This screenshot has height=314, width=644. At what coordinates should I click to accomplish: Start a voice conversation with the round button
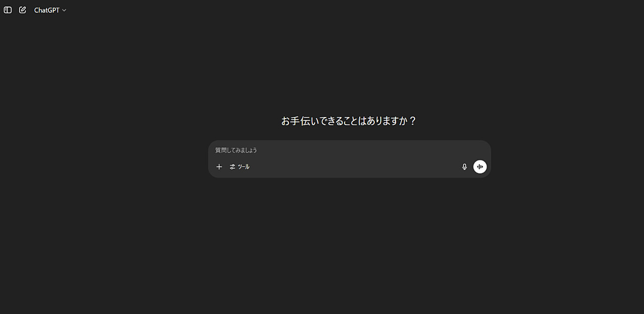coord(480,167)
